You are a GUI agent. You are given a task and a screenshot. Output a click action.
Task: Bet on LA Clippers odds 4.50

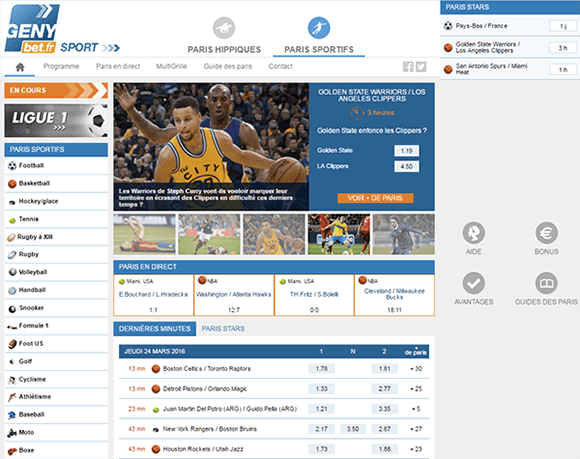point(407,166)
